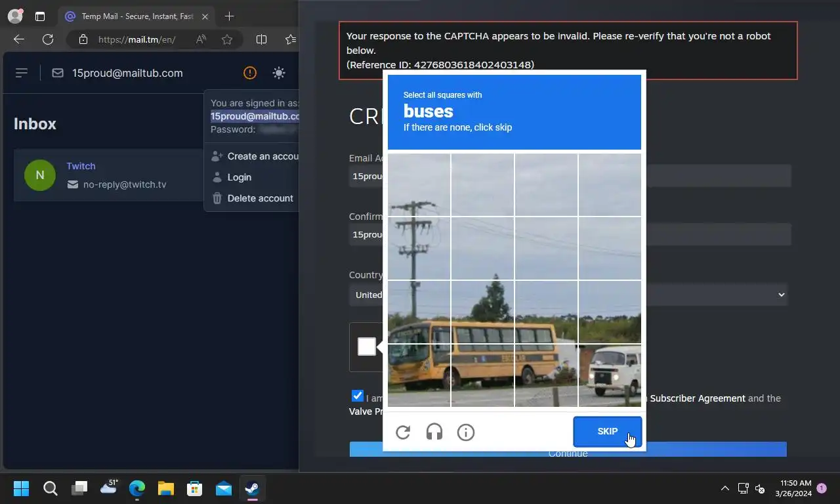Go back in the Edge browser
Screen dimensions: 840x504
19,39
